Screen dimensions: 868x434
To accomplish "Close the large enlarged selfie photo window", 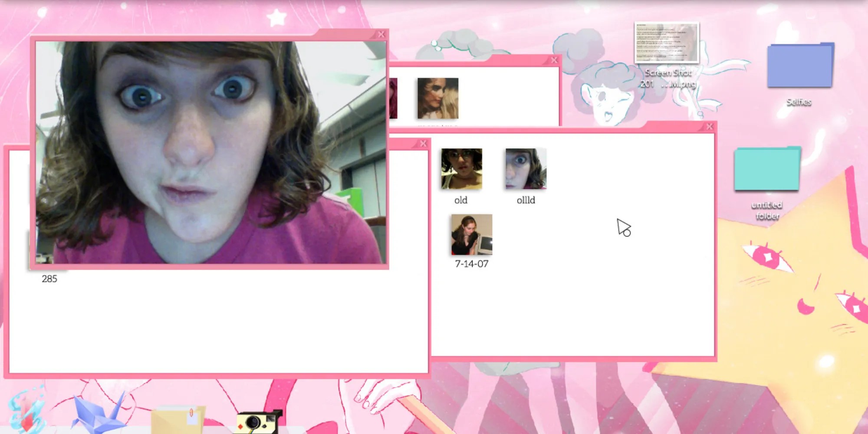I will 381,34.
